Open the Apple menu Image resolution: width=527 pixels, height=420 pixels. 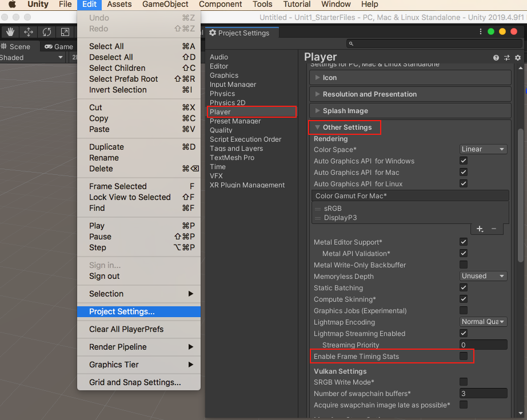(x=11, y=5)
